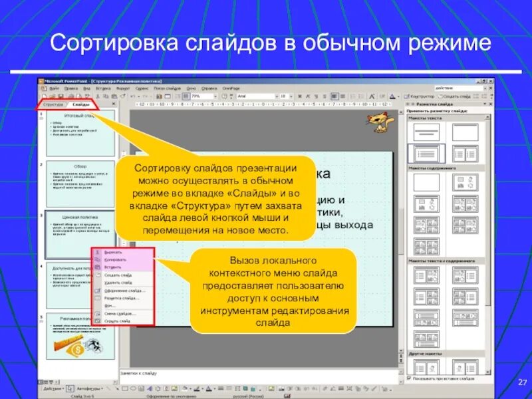Click the Numbered list icon
This screenshot has width=532, height=399.
354,96
